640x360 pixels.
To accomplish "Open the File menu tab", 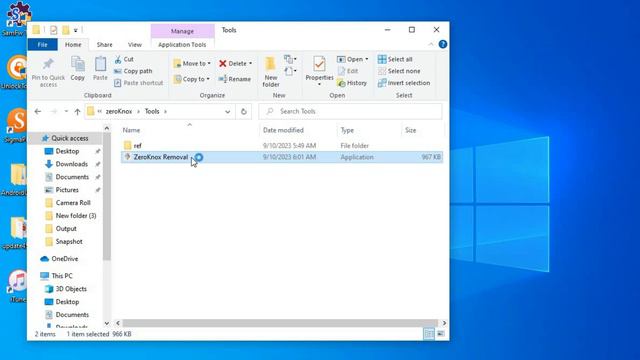I will [42, 44].
